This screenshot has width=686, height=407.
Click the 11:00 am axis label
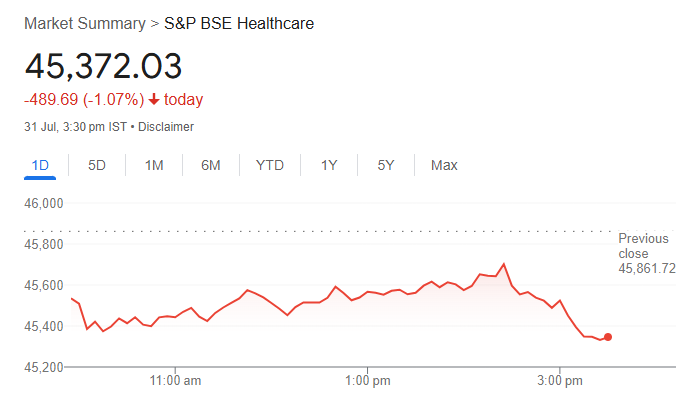176,381
